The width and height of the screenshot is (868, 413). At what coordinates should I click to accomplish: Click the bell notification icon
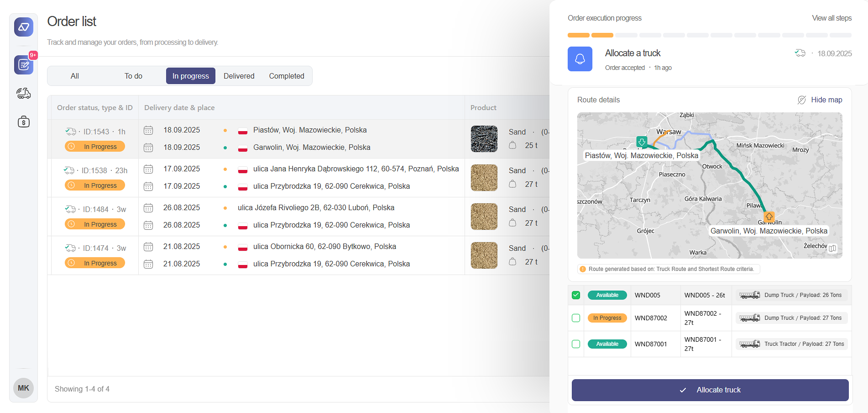click(x=580, y=59)
